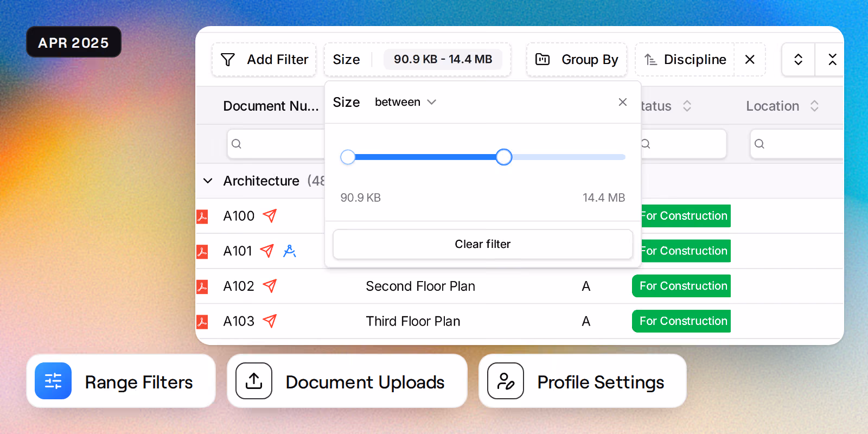The image size is (868, 434).
Task: Open the 'between' operator dropdown
Action: pyautogui.click(x=405, y=102)
